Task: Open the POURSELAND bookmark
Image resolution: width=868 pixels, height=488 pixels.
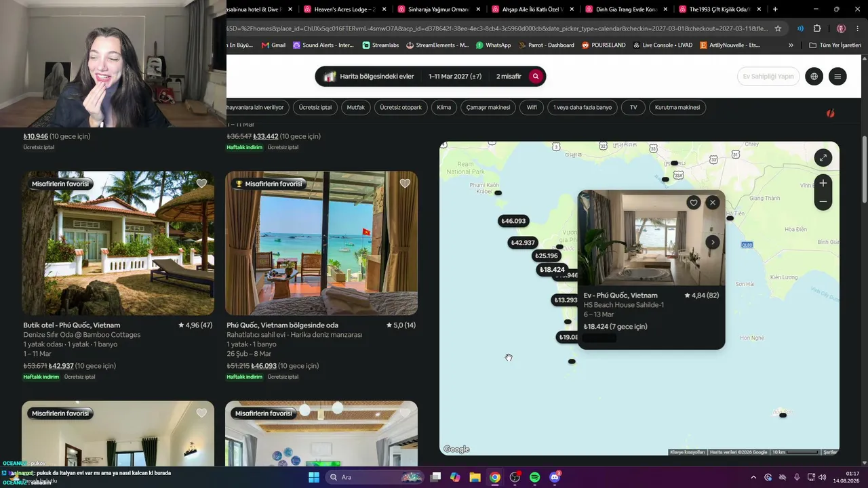Action: [x=604, y=45]
